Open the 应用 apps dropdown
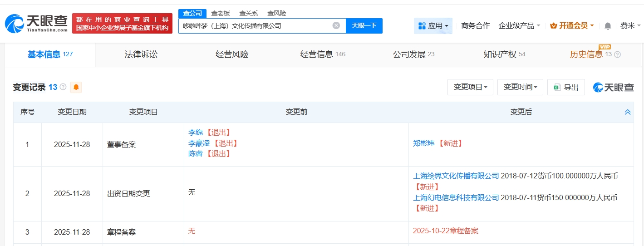 (433, 26)
